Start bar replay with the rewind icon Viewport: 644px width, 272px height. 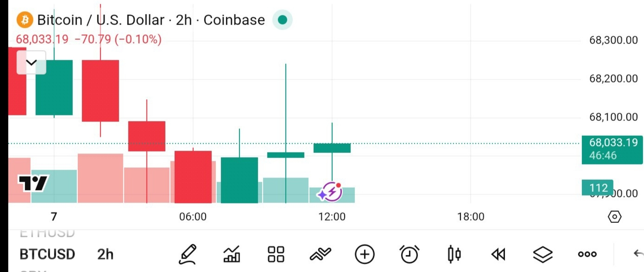pyautogui.click(x=498, y=254)
